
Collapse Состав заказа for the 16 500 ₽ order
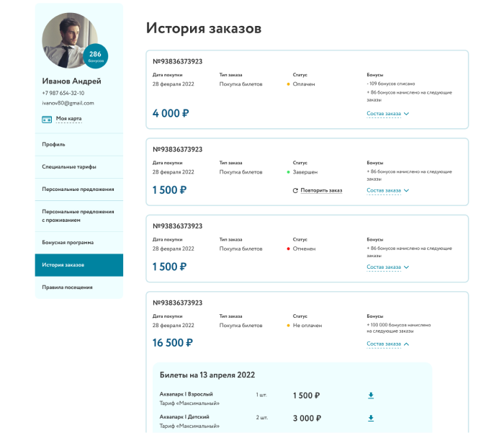[x=387, y=344]
